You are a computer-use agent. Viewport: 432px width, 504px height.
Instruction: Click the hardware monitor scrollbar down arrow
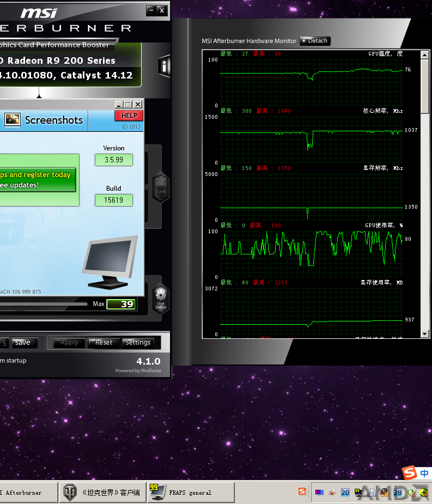[x=424, y=334]
